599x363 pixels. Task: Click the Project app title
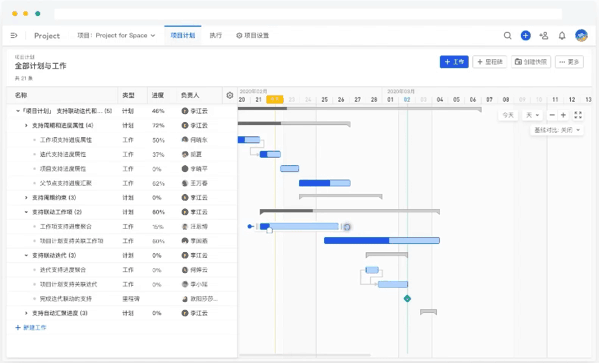(47, 36)
